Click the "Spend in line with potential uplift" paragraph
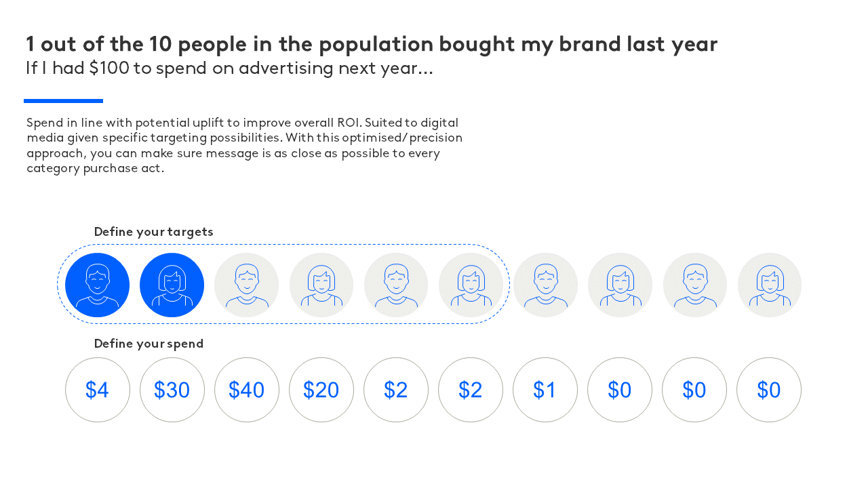 [244, 146]
